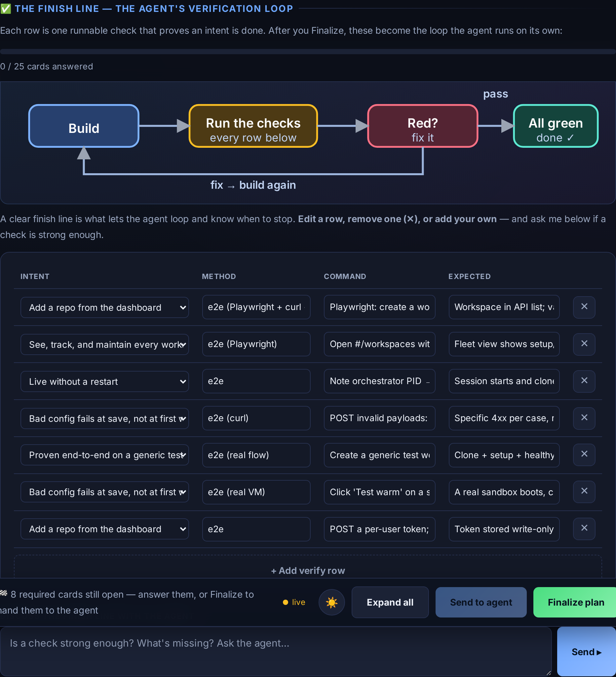
Task: Click the 'Build' diagram node
Action: click(84, 126)
